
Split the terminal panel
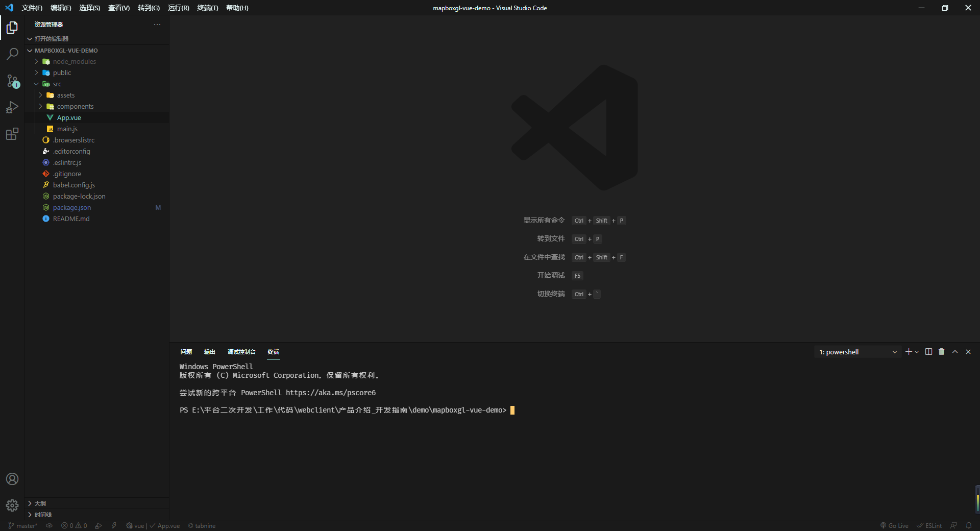pyautogui.click(x=928, y=352)
